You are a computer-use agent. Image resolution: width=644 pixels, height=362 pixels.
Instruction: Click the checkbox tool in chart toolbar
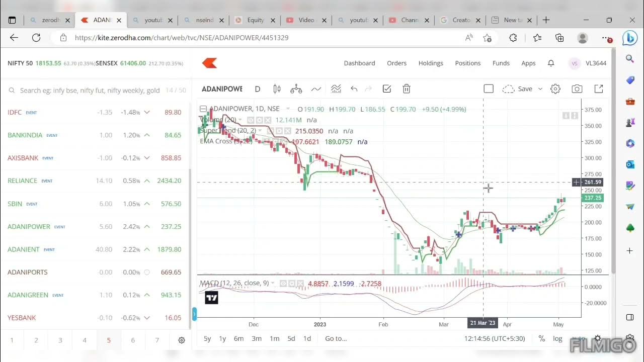pyautogui.click(x=387, y=89)
